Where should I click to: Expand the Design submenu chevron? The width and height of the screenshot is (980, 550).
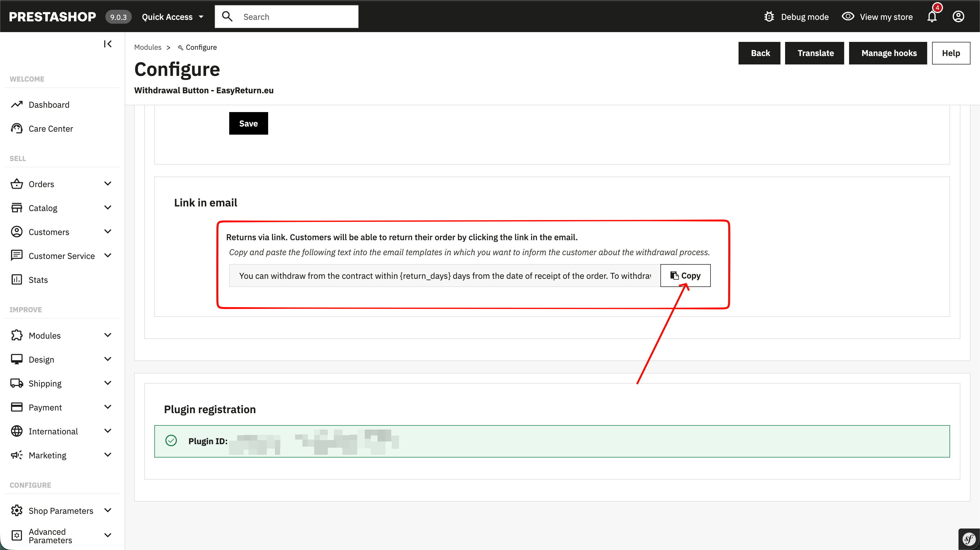pyautogui.click(x=108, y=359)
